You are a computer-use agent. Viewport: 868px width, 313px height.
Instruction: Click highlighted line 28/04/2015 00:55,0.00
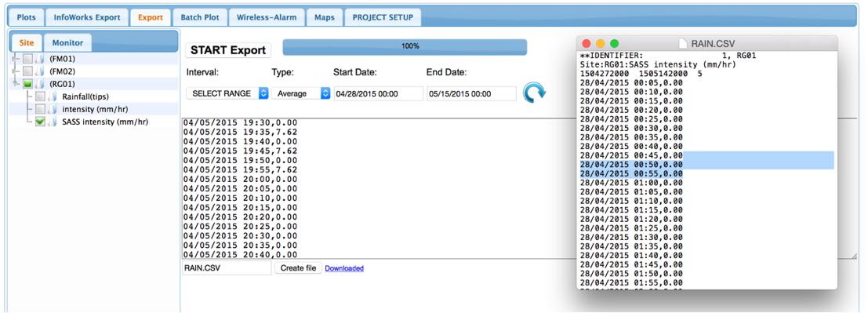pos(631,173)
